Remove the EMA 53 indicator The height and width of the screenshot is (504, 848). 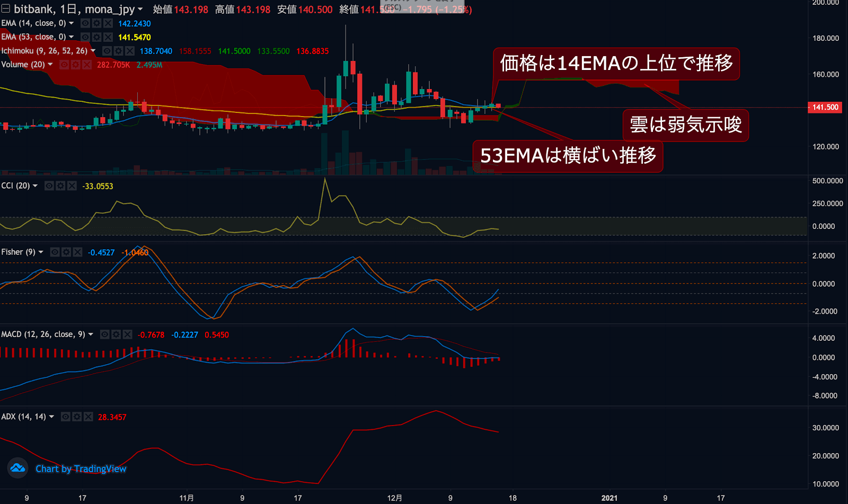(x=108, y=37)
